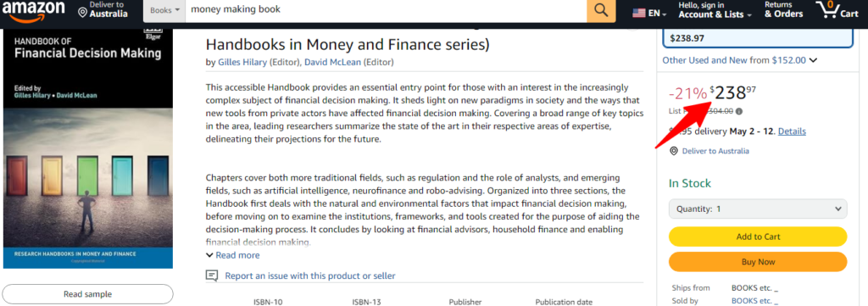Click the Deliver to Australia header pin
Screen dimensions: 868x306
point(82,13)
